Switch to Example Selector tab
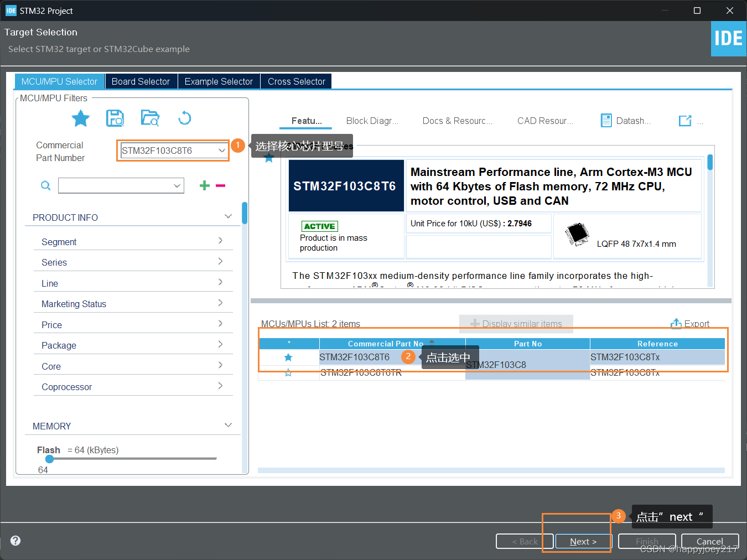This screenshot has width=747, height=560. tap(219, 81)
